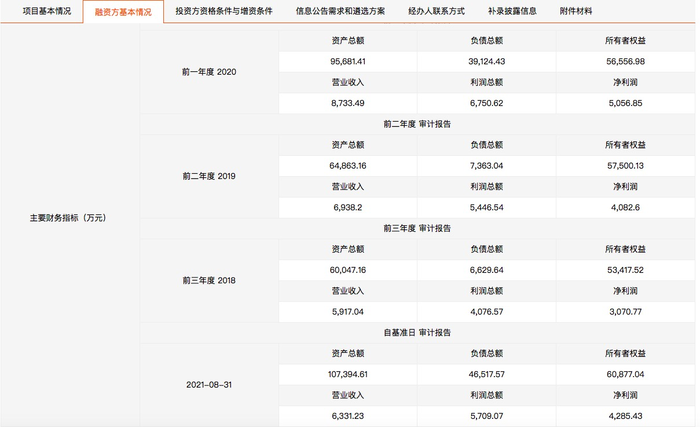The image size is (700, 427).
Task: Select the equity value 53,417.52
Action: pos(625,270)
